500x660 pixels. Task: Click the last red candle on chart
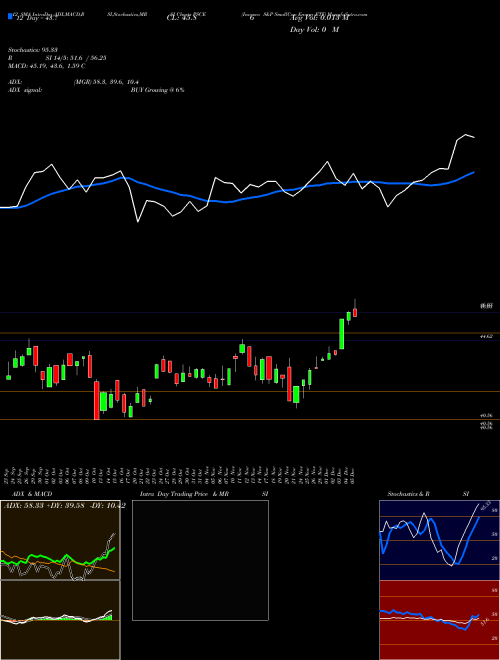[355, 312]
